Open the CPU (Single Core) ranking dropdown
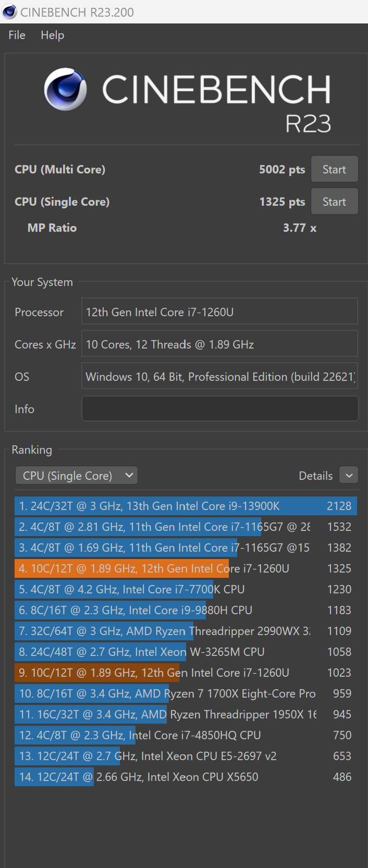Viewport: 368px width, 868px height. click(77, 475)
